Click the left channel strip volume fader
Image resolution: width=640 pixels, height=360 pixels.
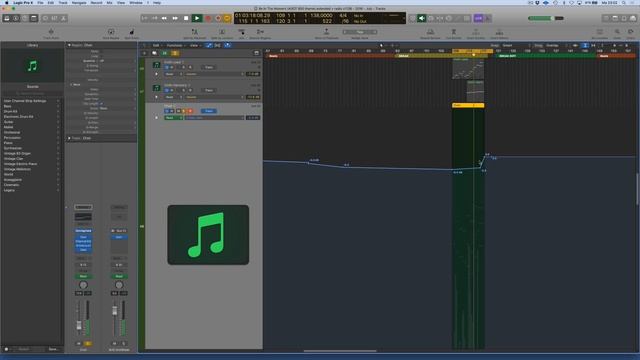(79, 325)
